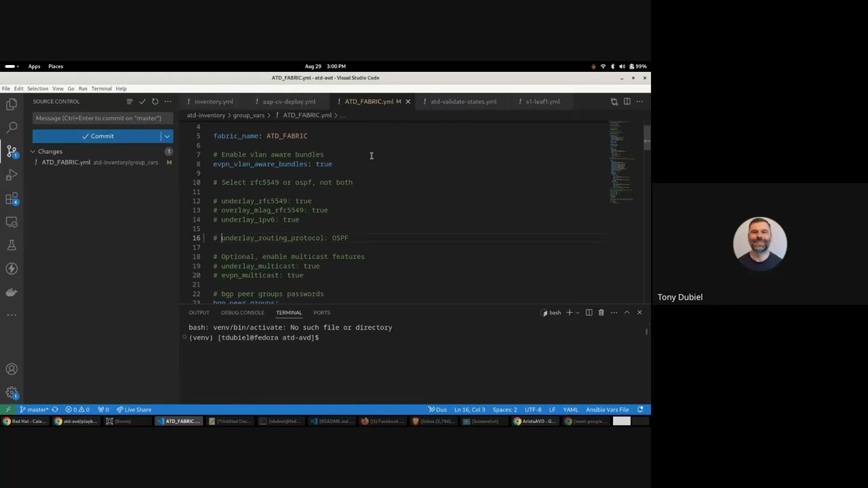Open the File menu
Viewport: 868px width, 488px height.
click(5, 89)
